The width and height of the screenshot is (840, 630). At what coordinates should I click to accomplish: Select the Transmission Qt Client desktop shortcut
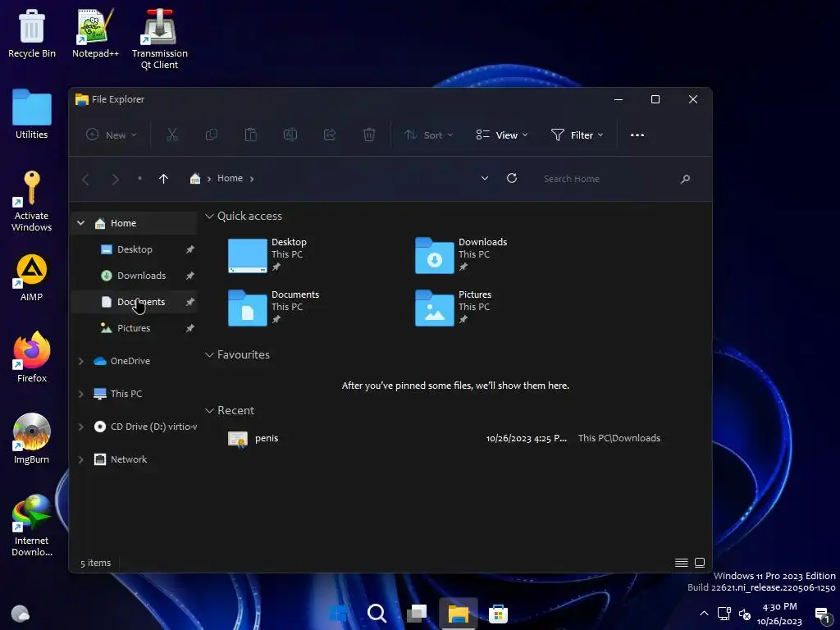click(160, 39)
